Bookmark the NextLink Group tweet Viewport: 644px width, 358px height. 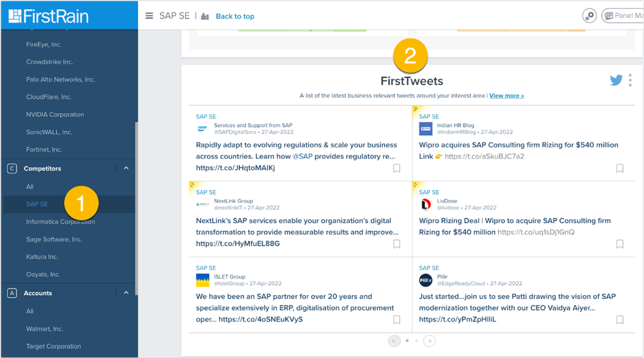pos(397,244)
